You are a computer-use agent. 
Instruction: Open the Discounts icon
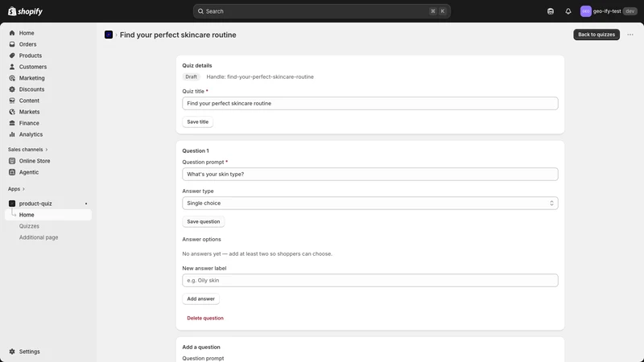pos(12,89)
